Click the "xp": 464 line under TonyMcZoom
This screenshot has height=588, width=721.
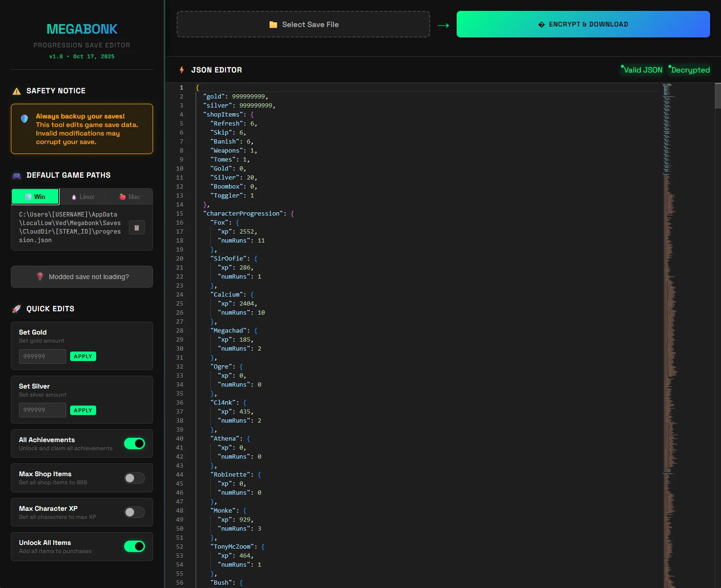coord(235,556)
